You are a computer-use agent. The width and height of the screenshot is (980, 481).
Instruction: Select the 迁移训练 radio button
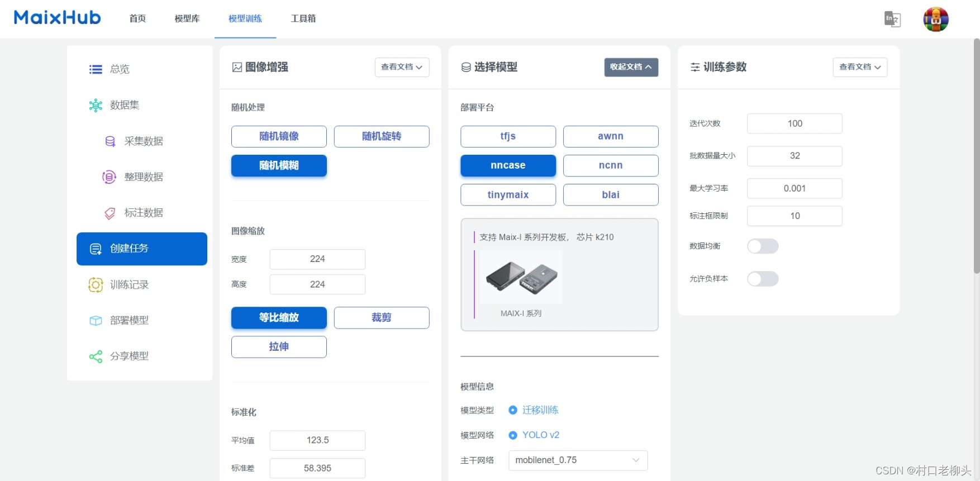coord(513,410)
